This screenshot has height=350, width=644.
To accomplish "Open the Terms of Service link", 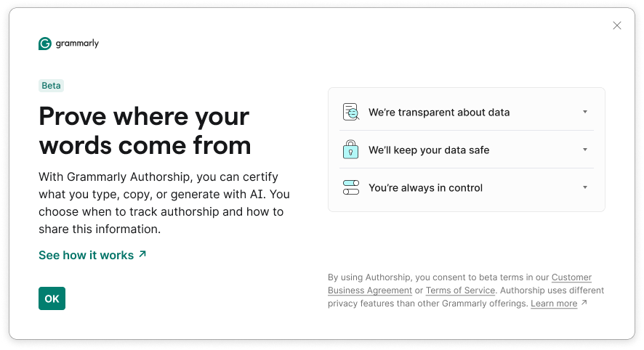I will (460, 290).
